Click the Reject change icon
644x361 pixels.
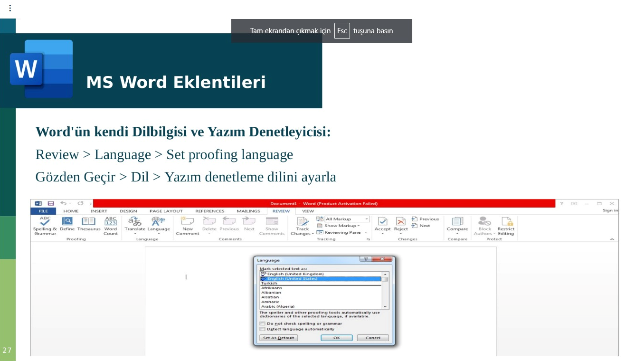pos(401,224)
